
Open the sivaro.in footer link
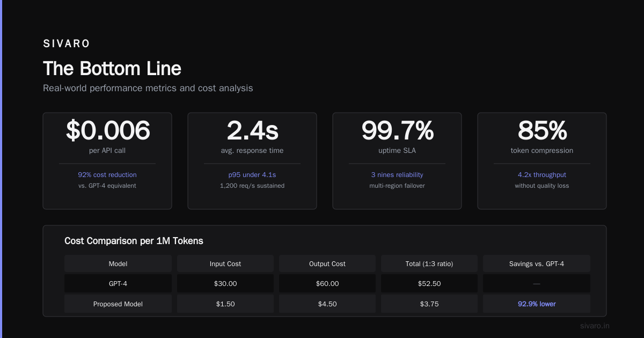pyautogui.click(x=595, y=326)
